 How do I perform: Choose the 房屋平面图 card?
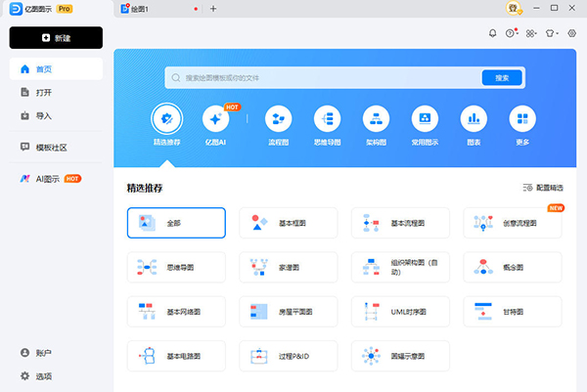pyautogui.click(x=289, y=312)
